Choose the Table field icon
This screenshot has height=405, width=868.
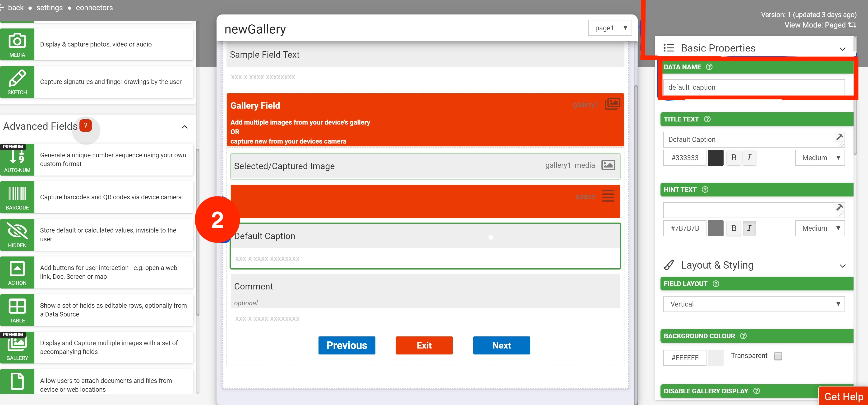click(17, 310)
